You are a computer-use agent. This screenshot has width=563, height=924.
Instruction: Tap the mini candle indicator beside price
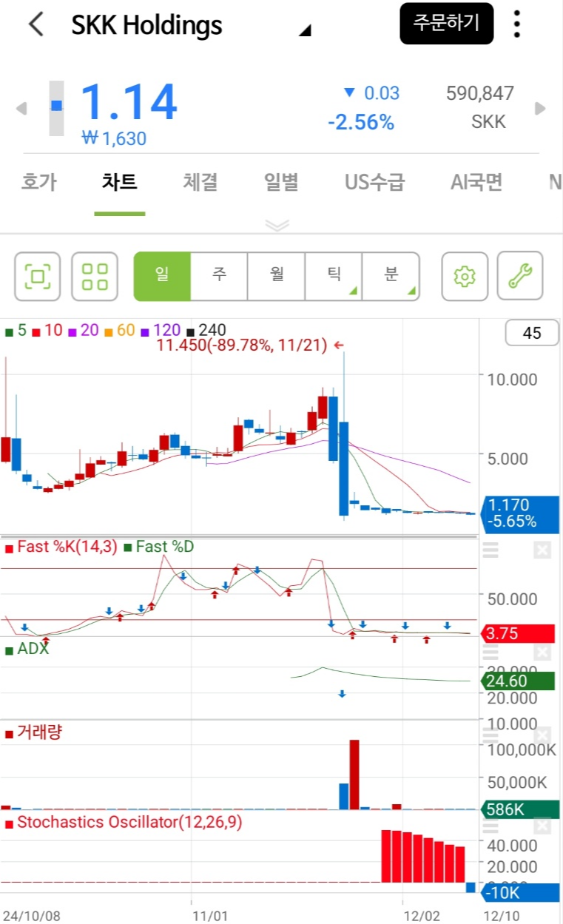[x=57, y=108]
